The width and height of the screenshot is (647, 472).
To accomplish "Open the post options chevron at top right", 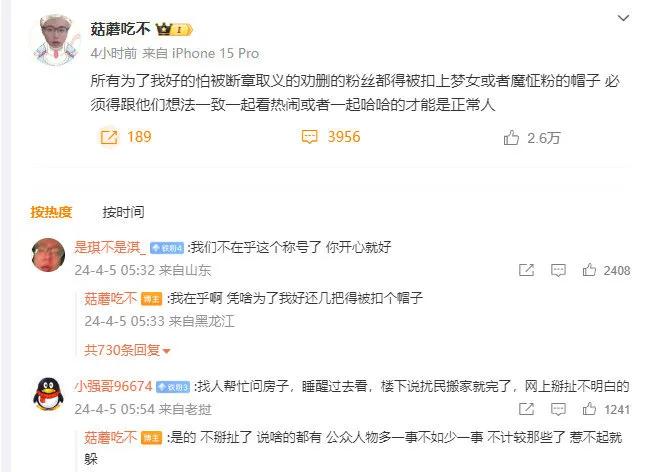I will point(623,18).
